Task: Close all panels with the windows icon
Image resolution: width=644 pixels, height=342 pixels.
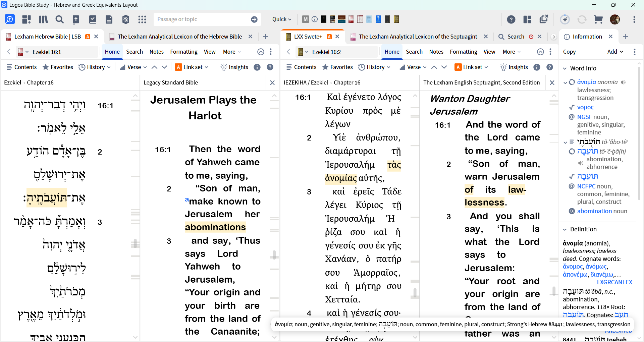Action: pyautogui.click(x=544, y=19)
